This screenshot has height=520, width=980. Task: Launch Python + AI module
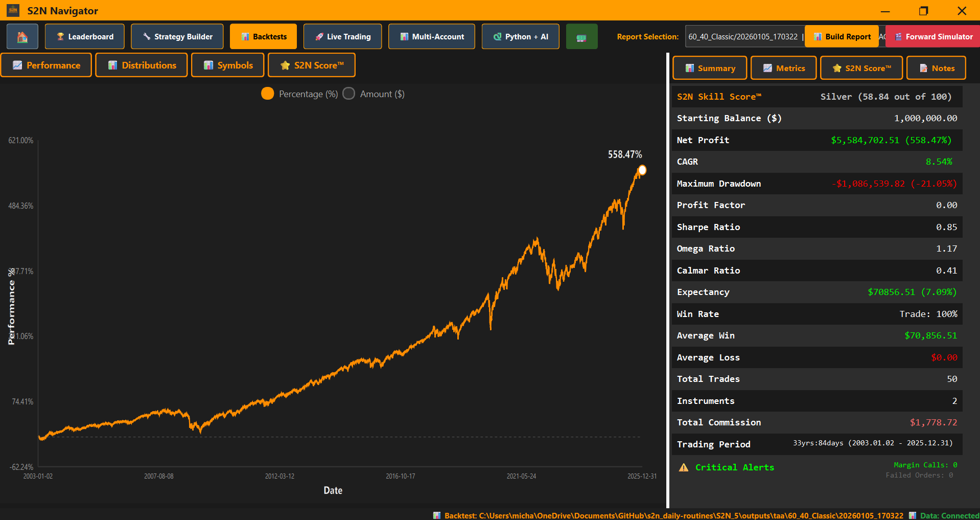[x=521, y=37]
